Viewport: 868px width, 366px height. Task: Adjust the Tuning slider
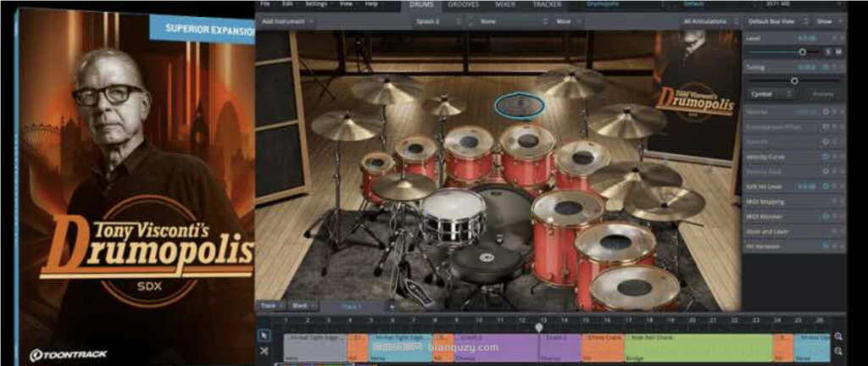(x=794, y=80)
